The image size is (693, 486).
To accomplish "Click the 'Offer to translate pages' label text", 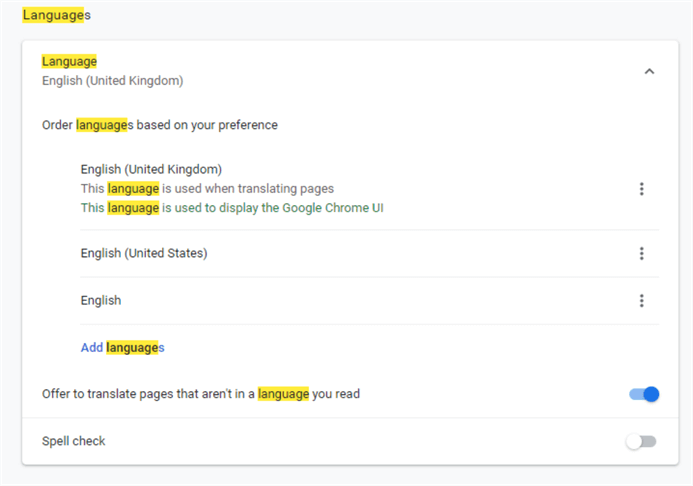I will [x=200, y=394].
